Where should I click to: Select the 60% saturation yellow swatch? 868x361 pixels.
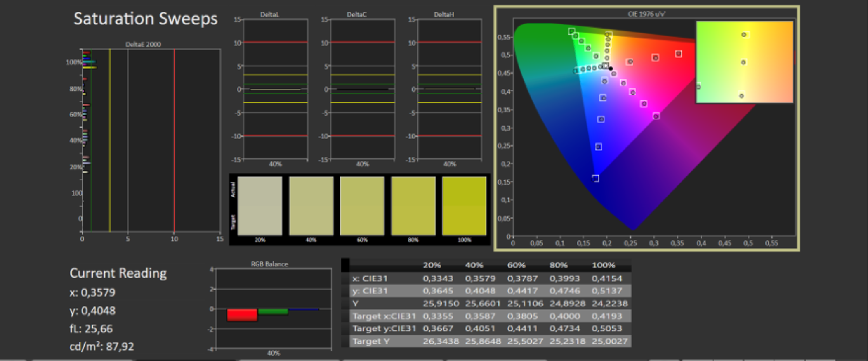tap(362, 206)
